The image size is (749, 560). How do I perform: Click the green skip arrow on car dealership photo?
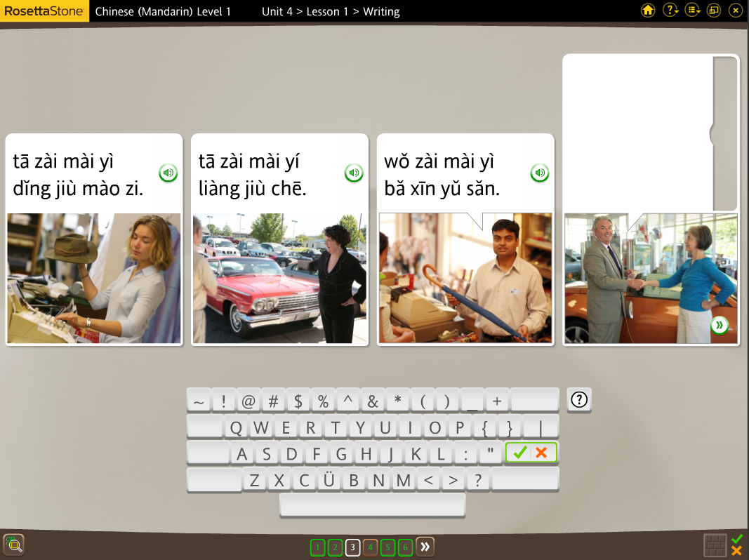click(719, 325)
